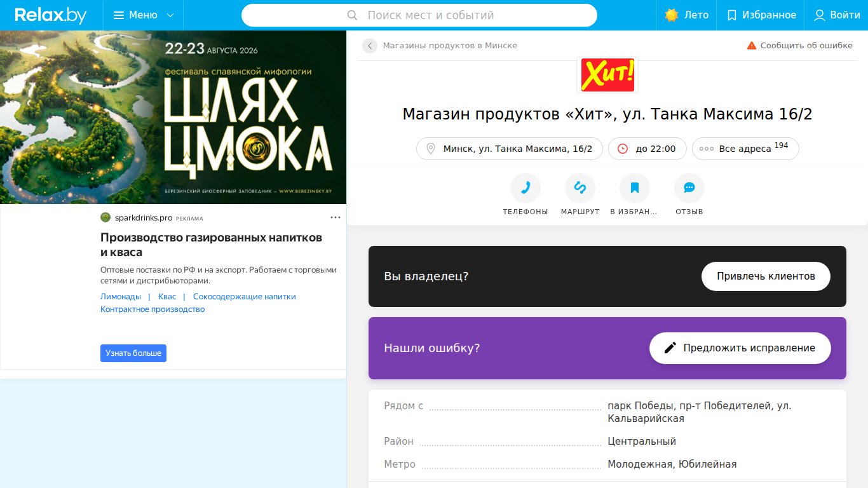The width and height of the screenshot is (868, 488).
Task: Select the Молодежная, Юбилейная metro text
Action: [x=672, y=464]
